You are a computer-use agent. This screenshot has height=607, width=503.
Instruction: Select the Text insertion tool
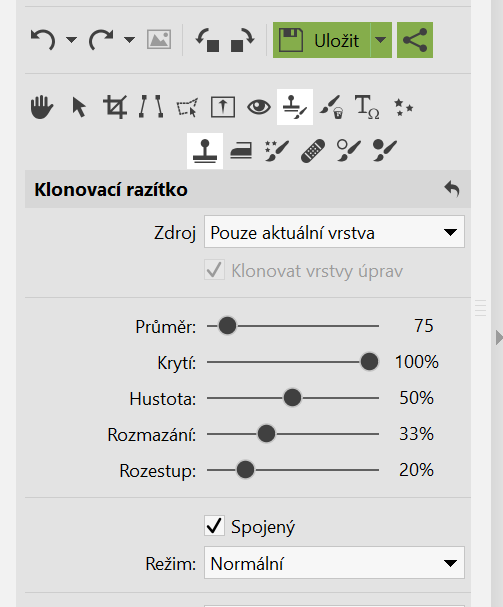[367, 107]
